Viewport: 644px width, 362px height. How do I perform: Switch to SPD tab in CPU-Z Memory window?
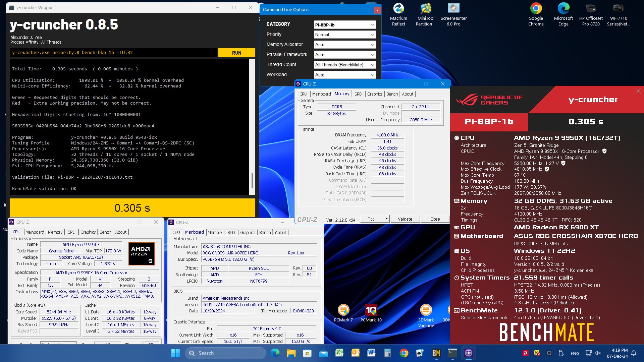[358, 94]
